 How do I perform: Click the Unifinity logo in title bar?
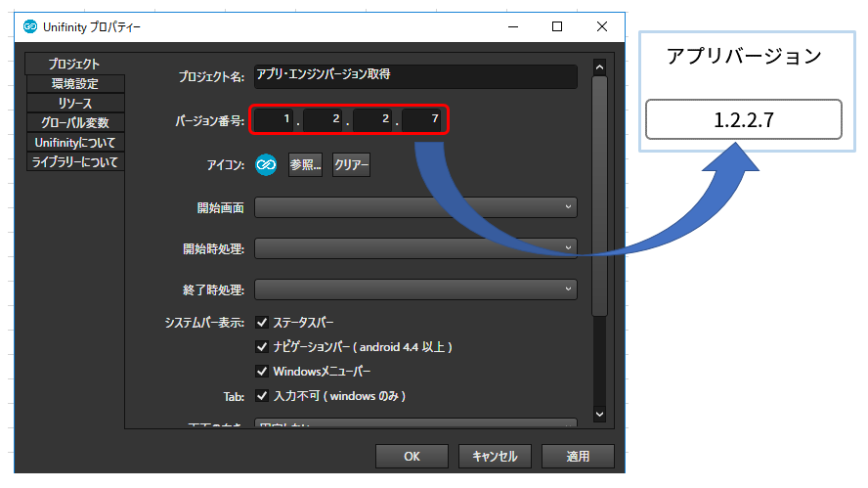pos(30,26)
